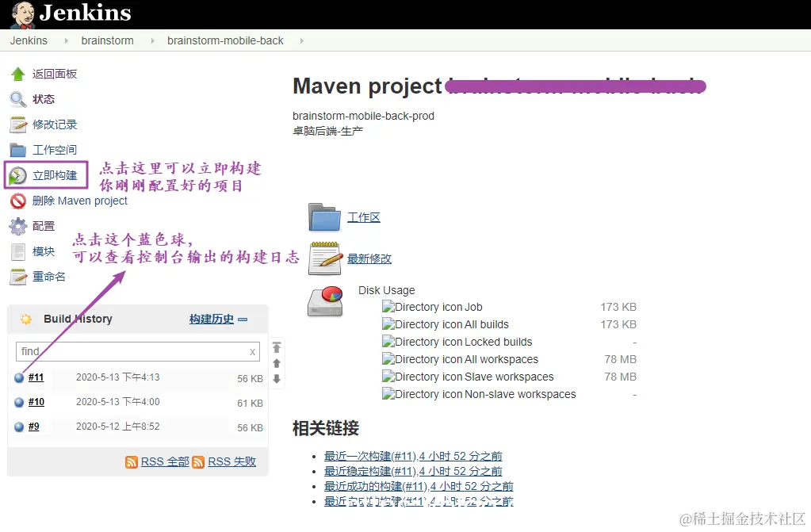Open 重命名 in the sidebar

[49, 277]
